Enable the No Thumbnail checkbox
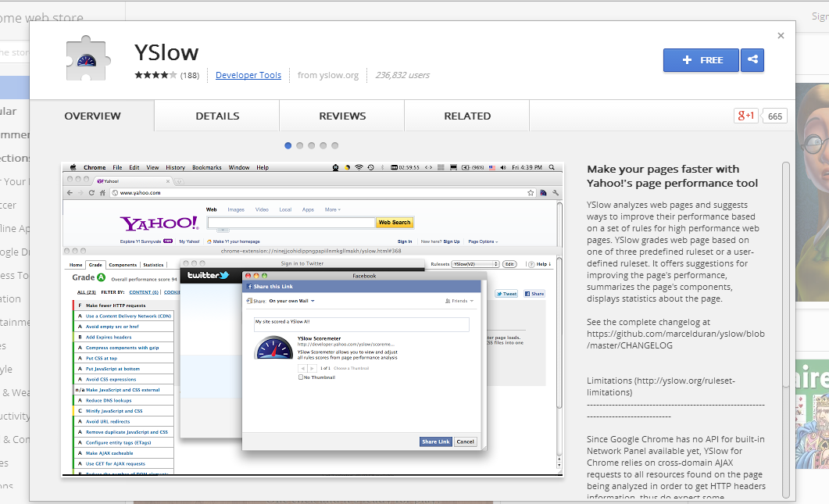Image resolution: width=829 pixels, height=504 pixels. pyautogui.click(x=301, y=377)
